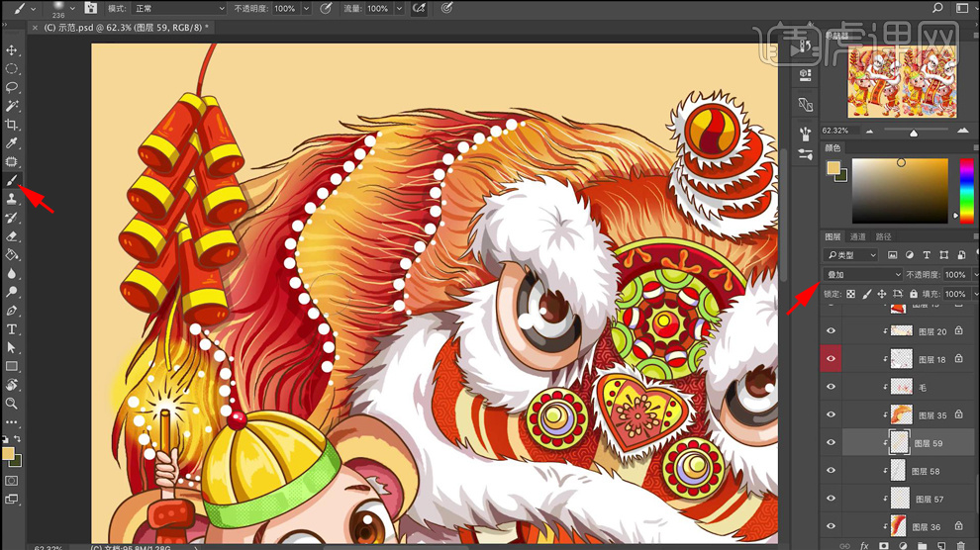Screen dimensions: 980x550
Task: Open search via magnifier icon
Action: [937, 8]
